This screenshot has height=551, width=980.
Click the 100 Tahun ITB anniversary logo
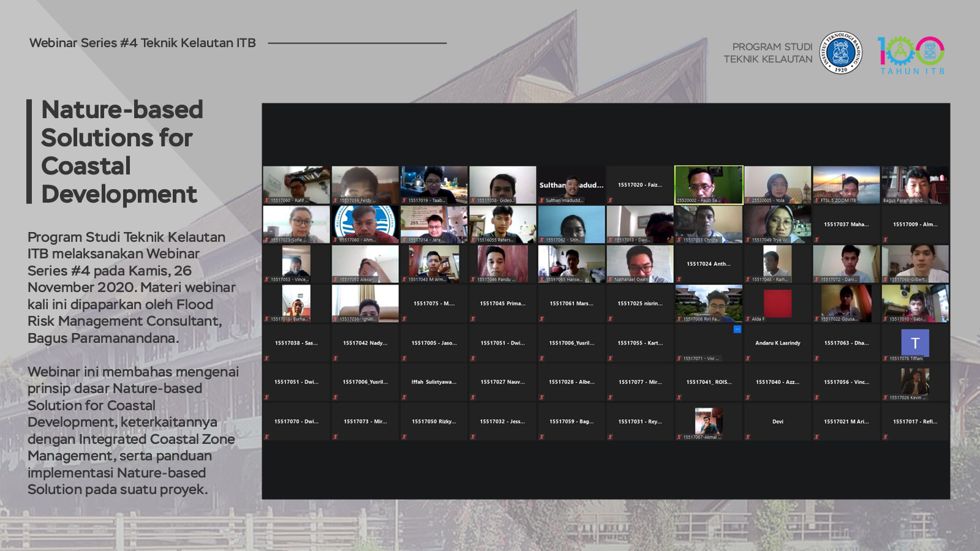[911, 54]
